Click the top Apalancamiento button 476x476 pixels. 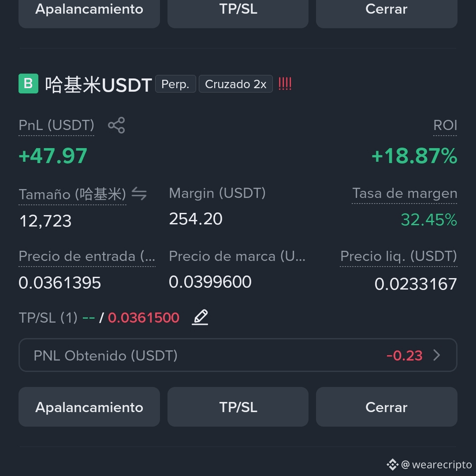pos(89,12)
